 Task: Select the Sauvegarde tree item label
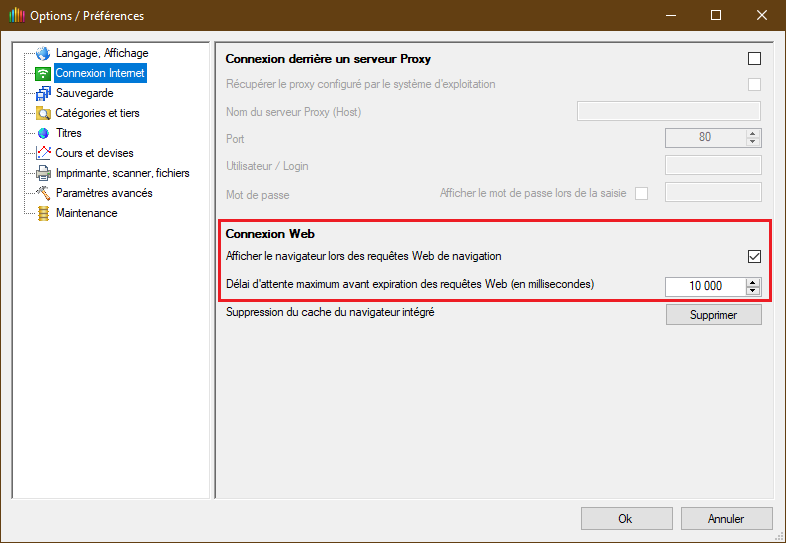tap(84, 93)
